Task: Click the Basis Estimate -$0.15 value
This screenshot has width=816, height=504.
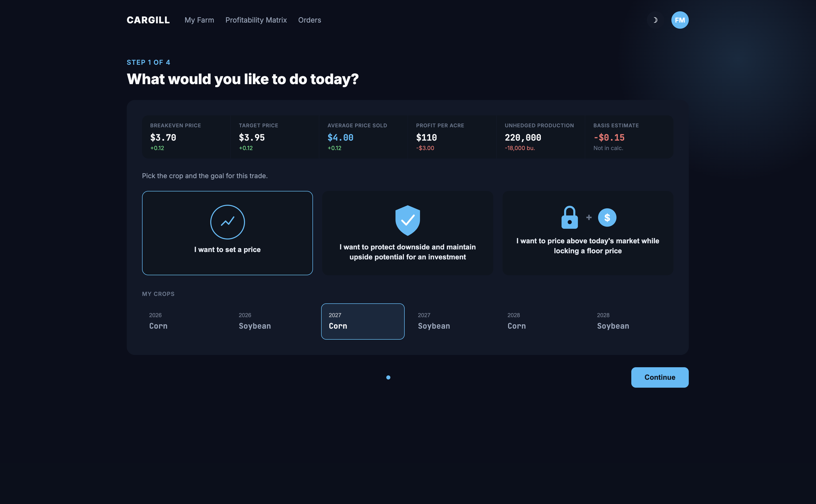Action: coord(609,137)
